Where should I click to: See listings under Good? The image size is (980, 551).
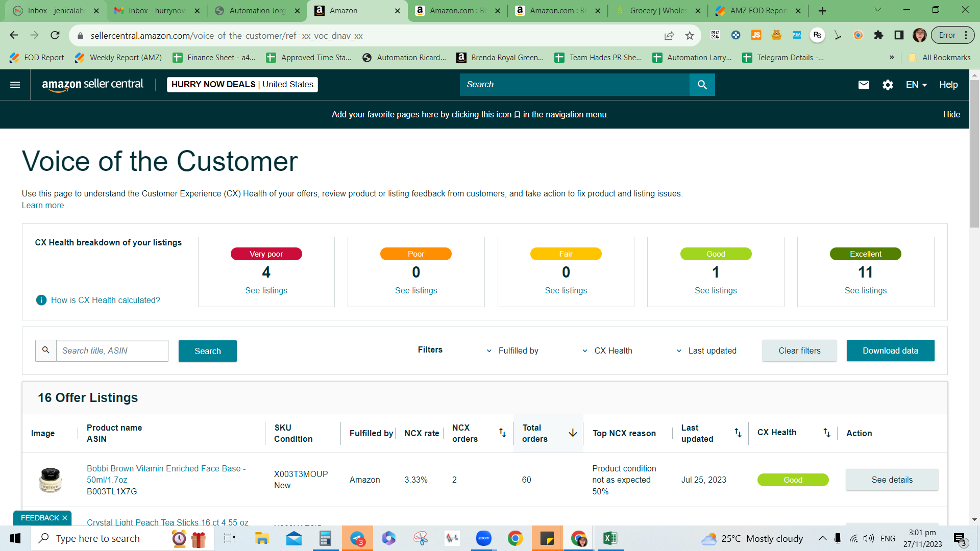pos(716,290)
